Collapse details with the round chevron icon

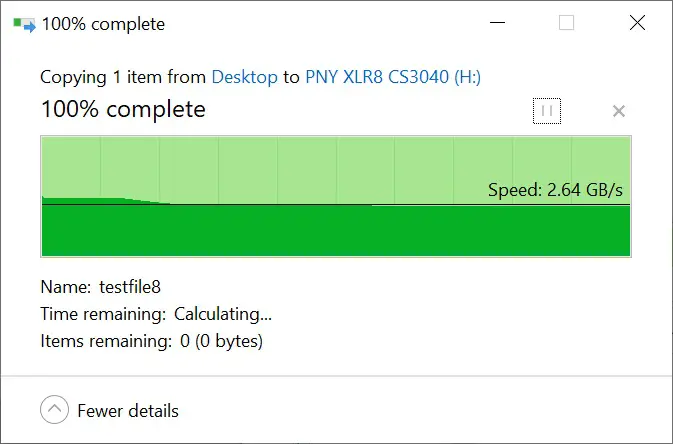tap(55, 410)
